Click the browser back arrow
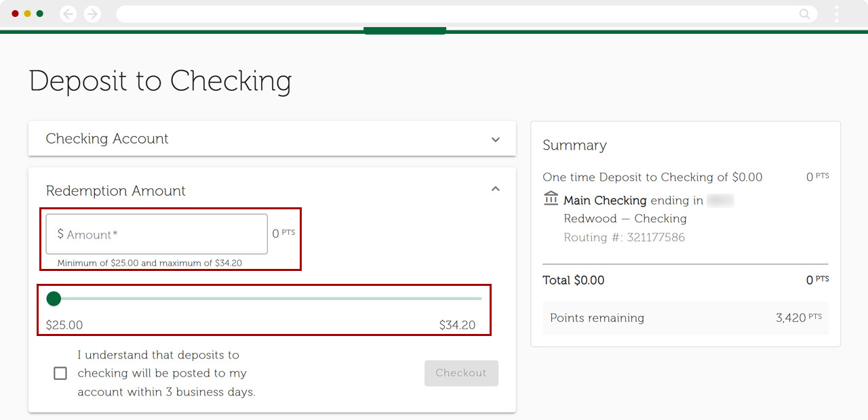This screenshot has height=420, width=868. point(68,14)
